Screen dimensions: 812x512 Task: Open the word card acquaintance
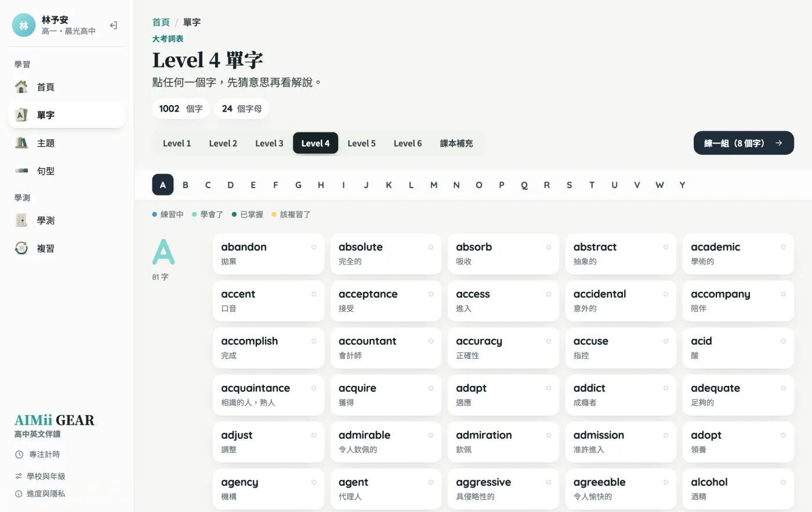269,395
